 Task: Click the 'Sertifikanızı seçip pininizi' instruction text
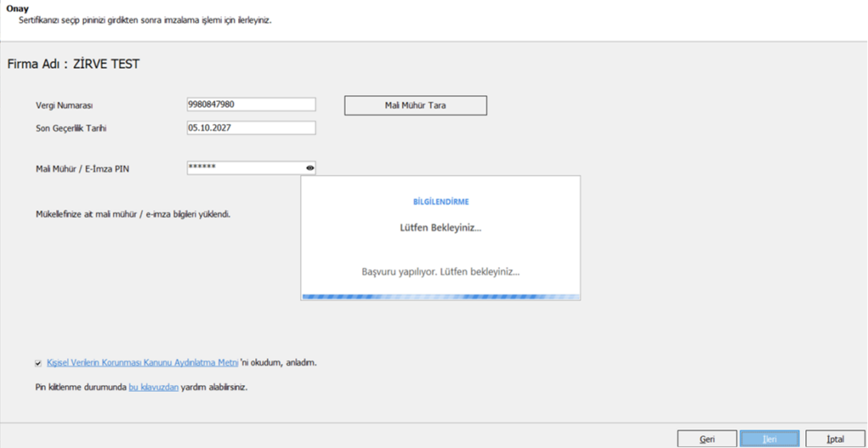coord(145,21)
